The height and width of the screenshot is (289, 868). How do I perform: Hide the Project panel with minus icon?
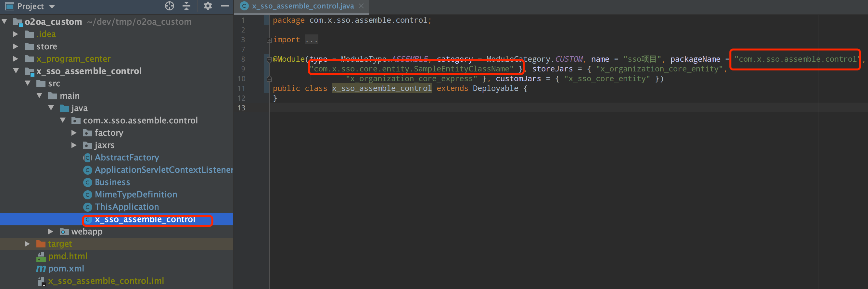coord(224,6)
